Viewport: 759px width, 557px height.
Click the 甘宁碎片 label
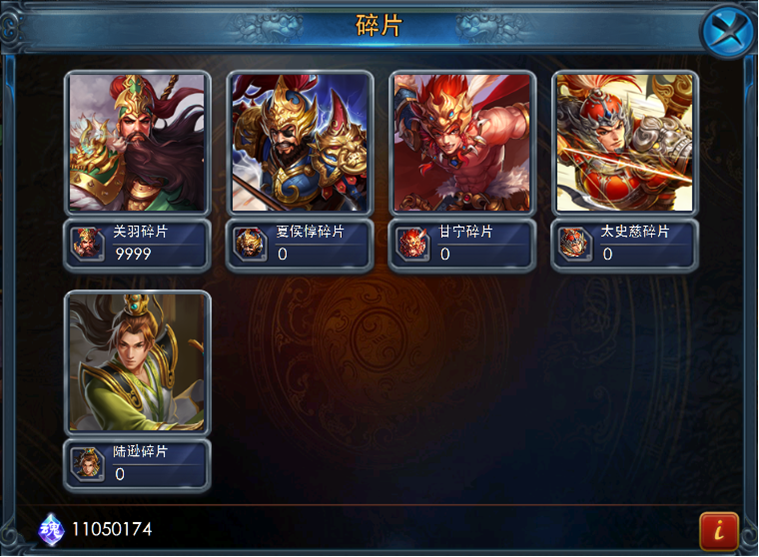coord(466,231)
